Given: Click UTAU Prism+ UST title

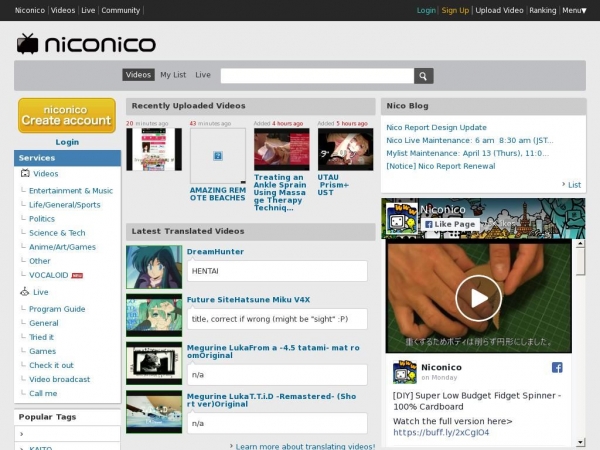Looking at the screenshot, I should [x=333, y=185].
